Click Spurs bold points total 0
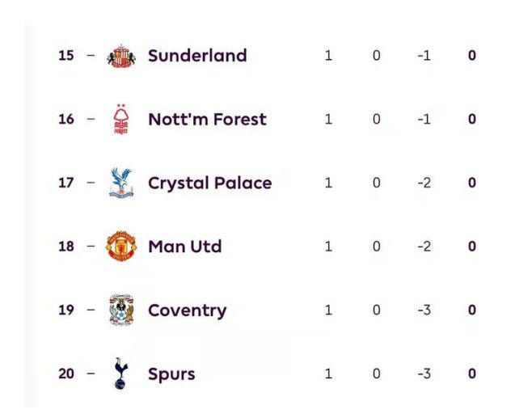This screenshot has height=418, width=532. click(x=472, y=374)
